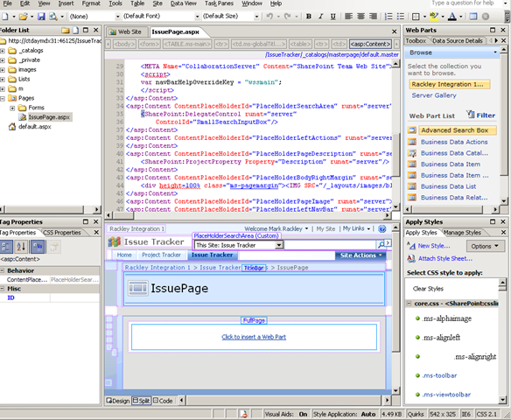
Task: Expand the Forms folder
Action: [x=12, y=108]
